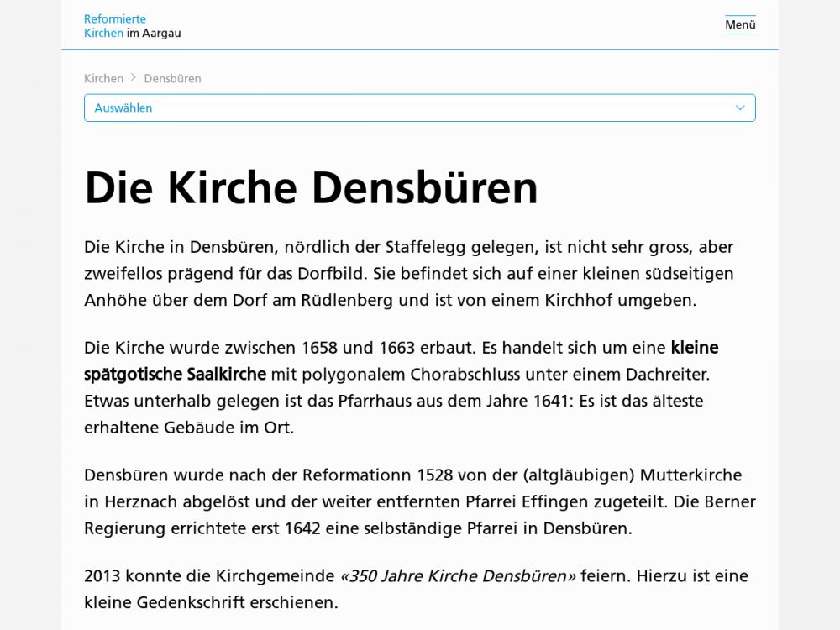
Task: Click the misspelled word Reformationn
Action: click(x=358, y=475)
